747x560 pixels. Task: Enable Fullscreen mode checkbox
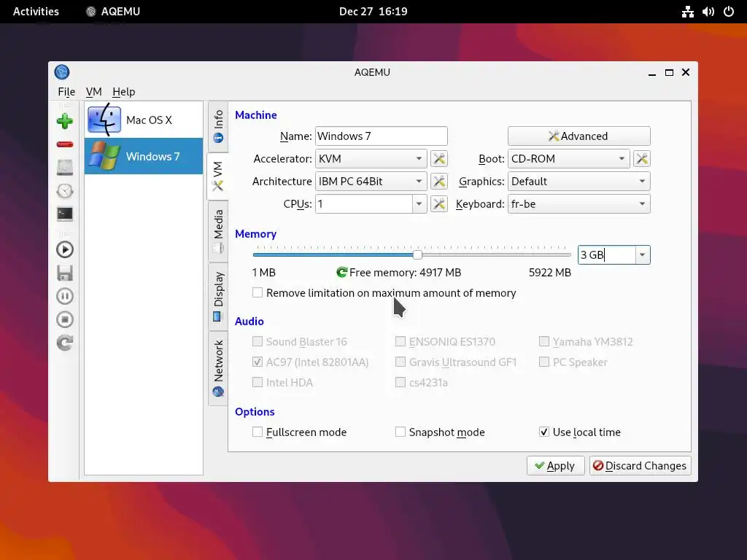coord(258,432)
